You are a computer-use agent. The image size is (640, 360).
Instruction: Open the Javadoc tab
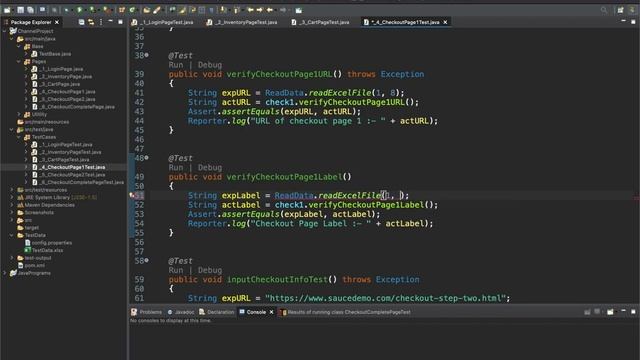click(x=181, y=312)
